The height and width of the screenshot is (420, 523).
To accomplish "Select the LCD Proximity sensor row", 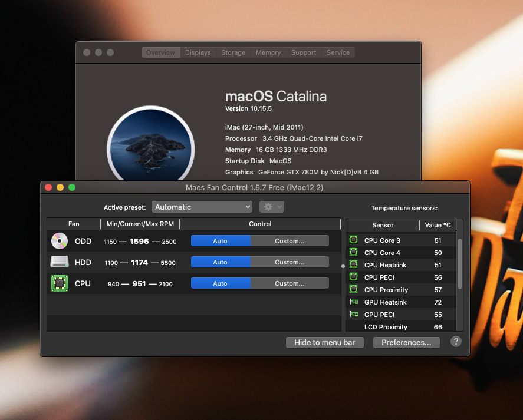I will point(402,326).
